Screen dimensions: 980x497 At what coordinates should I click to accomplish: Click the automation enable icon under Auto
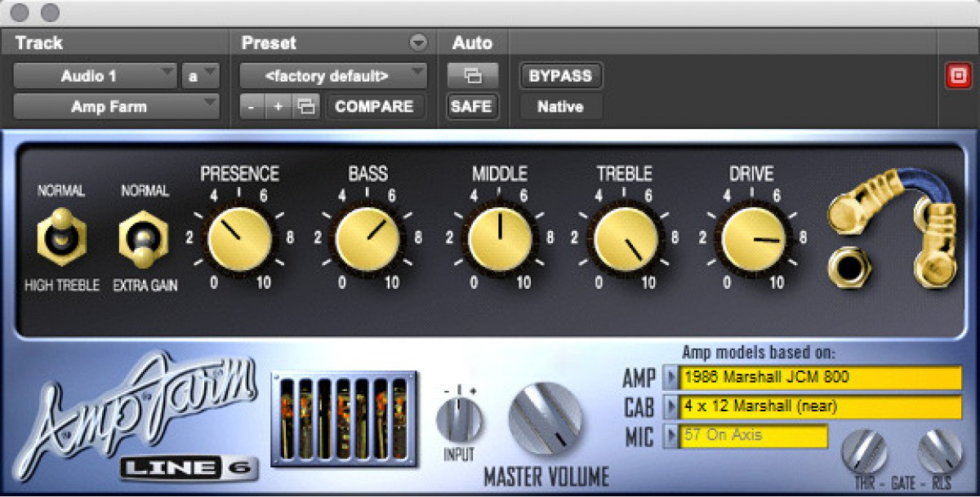(472, 75)
